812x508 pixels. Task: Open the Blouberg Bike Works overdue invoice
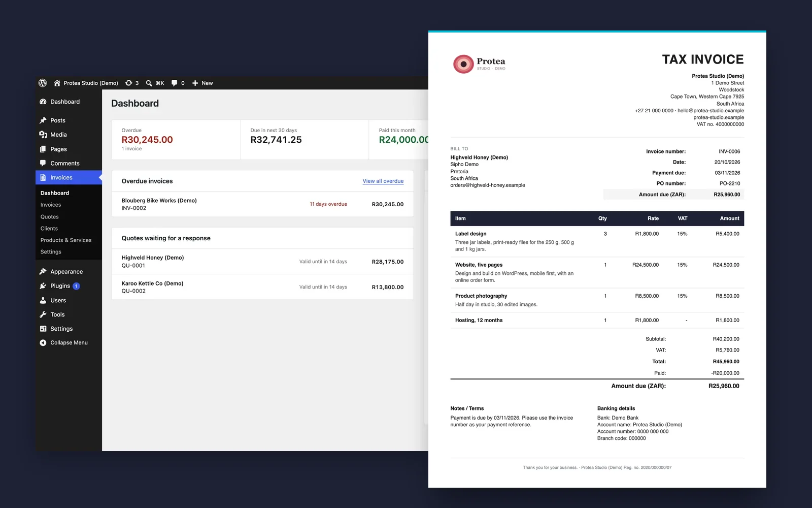262,204
